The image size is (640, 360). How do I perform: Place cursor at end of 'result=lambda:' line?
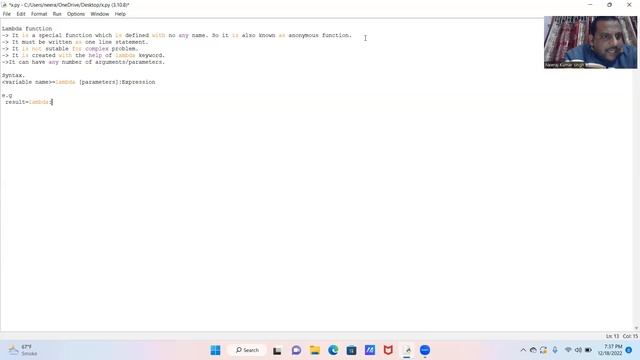click(53, 102)
